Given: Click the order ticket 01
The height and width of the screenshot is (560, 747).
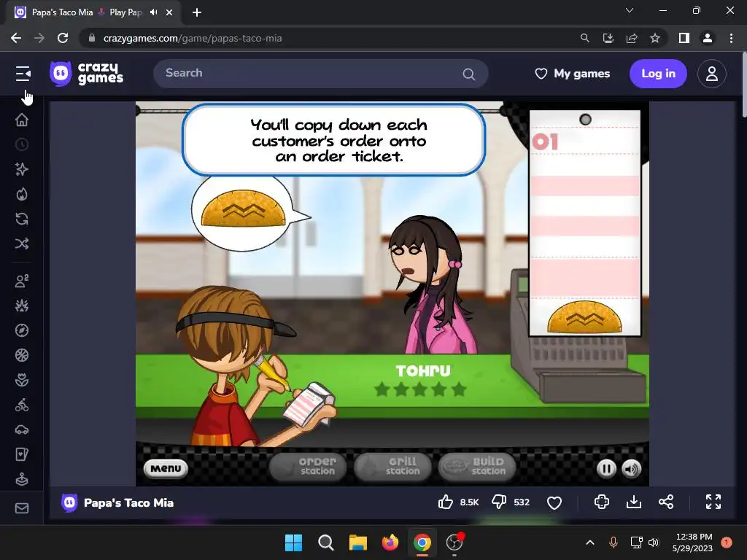Looking at the screenshot, I should pyautogui.click(x=585, y=223).
